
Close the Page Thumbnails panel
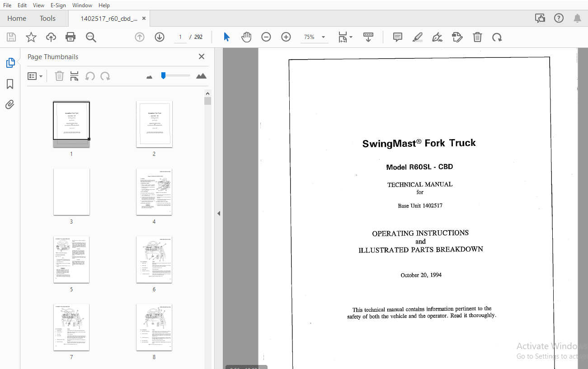202,56
